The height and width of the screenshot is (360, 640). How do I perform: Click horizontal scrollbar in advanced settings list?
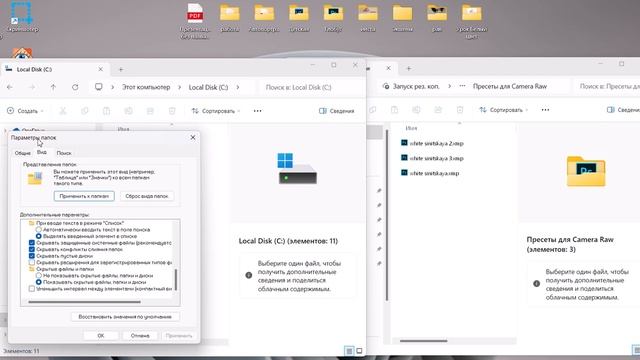pyautogui.click(x=84, y=302)
